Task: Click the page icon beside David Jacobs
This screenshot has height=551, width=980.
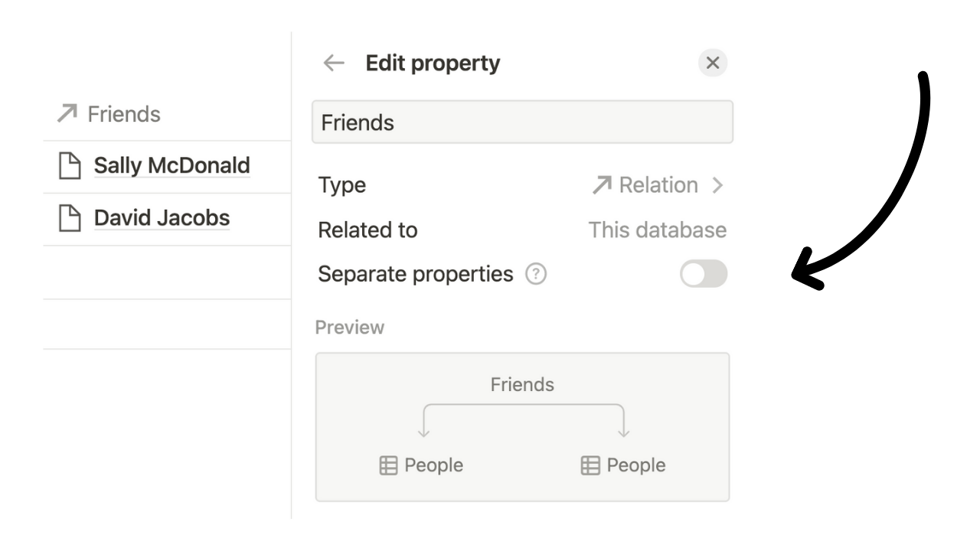Action: pos(70,219)
